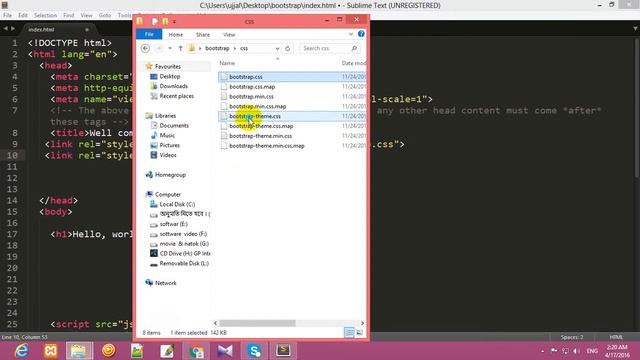Open Skype from taskbar

click(x=254, y=350)
